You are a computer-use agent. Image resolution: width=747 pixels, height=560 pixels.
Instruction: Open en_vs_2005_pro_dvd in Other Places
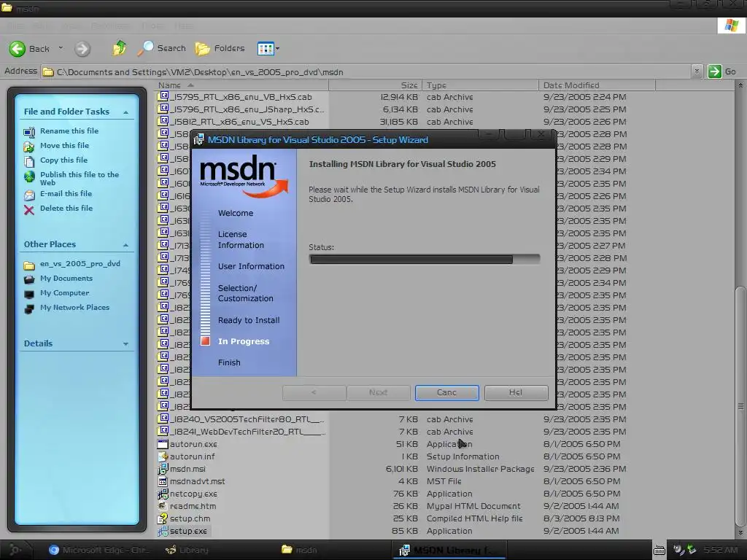pos(80,264)
